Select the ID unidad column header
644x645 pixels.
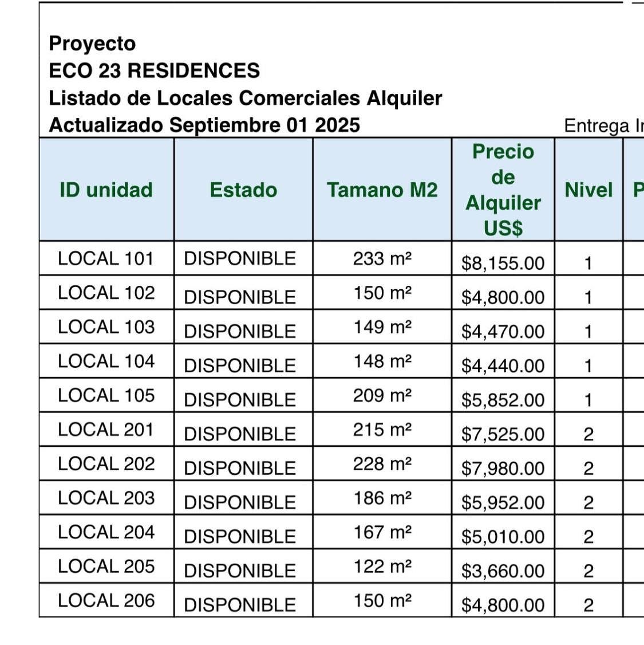pyautogui.click(x=106, y=190)
